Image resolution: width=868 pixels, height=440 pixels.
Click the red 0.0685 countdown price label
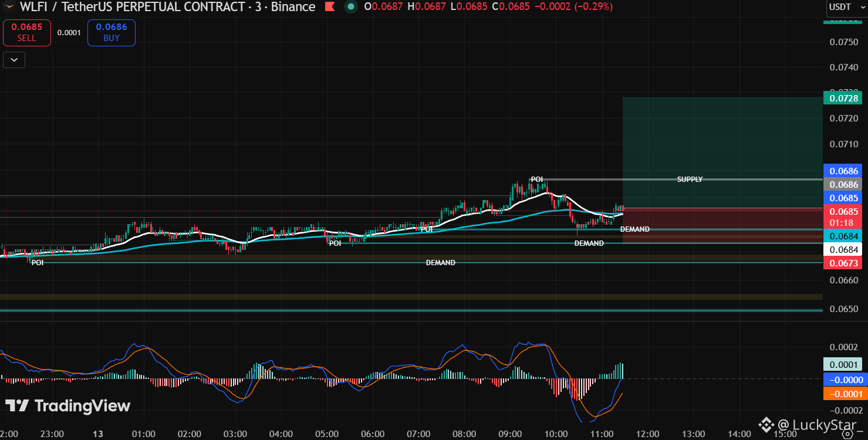(x=842, y=217)
